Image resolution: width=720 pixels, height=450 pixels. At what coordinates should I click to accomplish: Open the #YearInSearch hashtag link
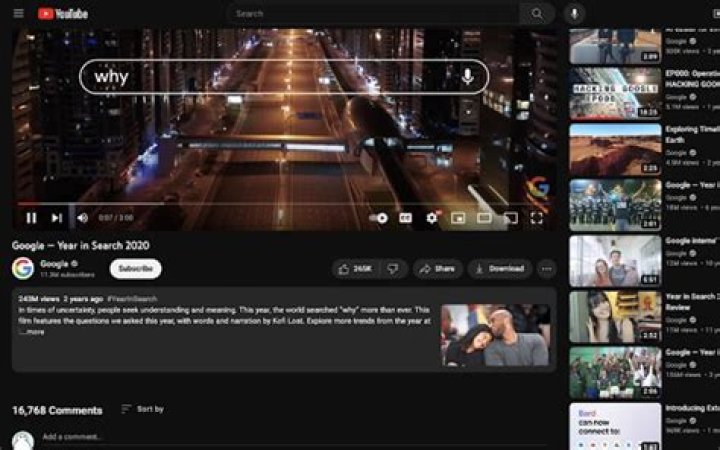pos(132,299)
